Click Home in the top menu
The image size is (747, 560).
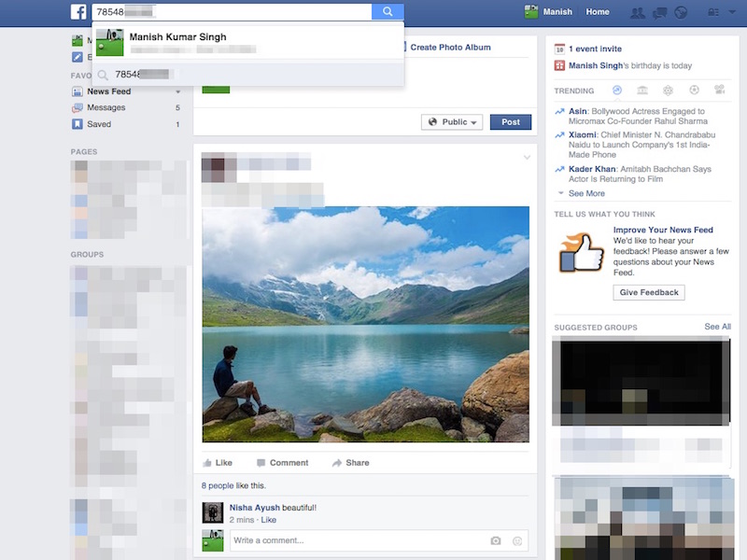[x=598, y=12]
